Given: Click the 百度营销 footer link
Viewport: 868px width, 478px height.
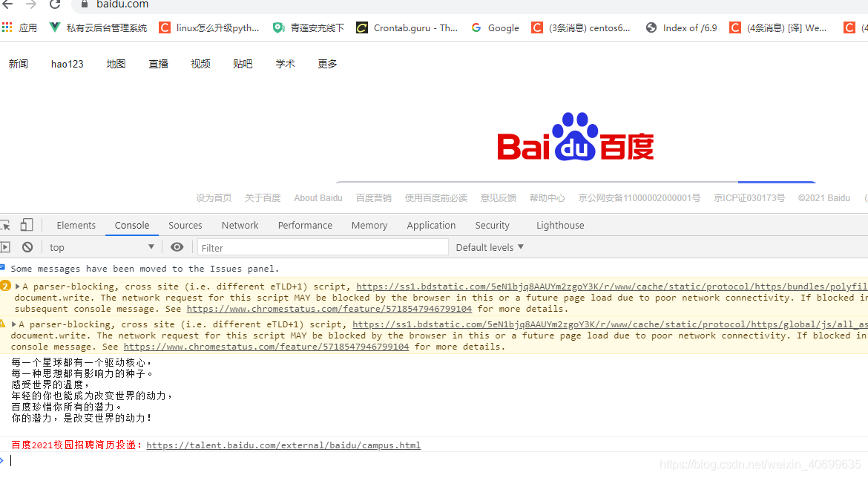Looking at the screenshot, I should click(374, 198).
